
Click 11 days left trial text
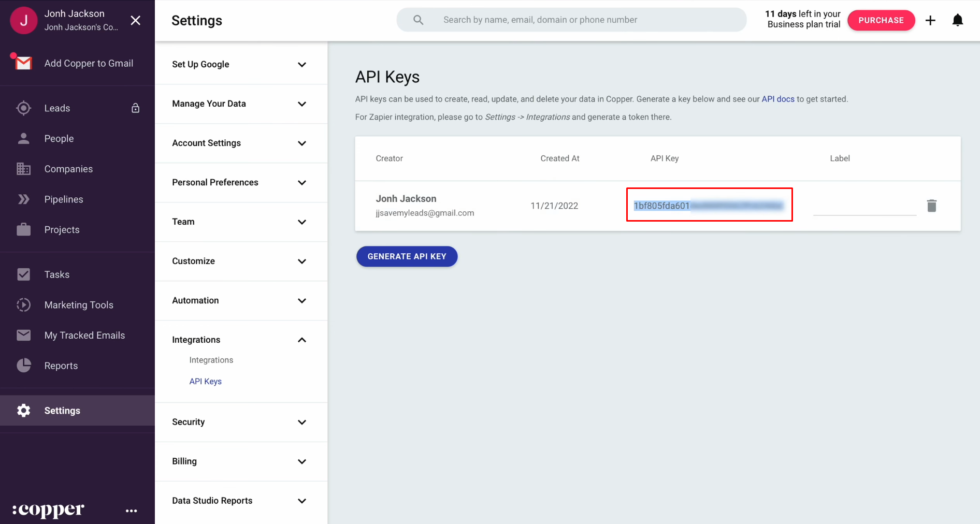click(x=803, y=19)
